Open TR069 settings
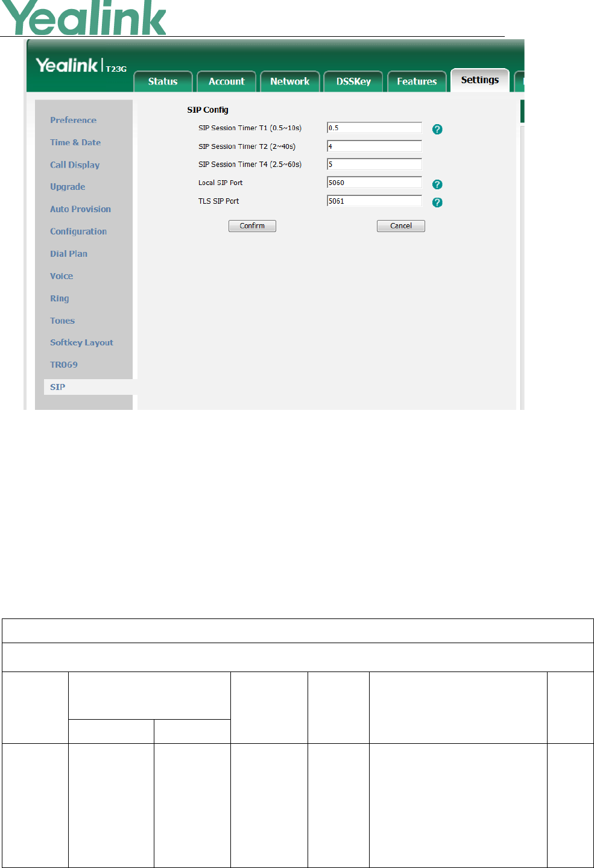The image size is (594, 868). pyautogui.click(x=64, y=365)
